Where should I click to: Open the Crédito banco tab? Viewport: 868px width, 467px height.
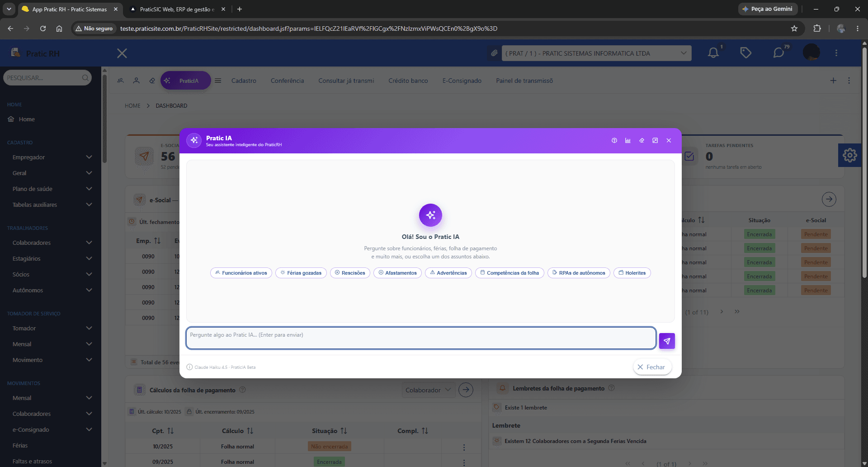point(408,81)
